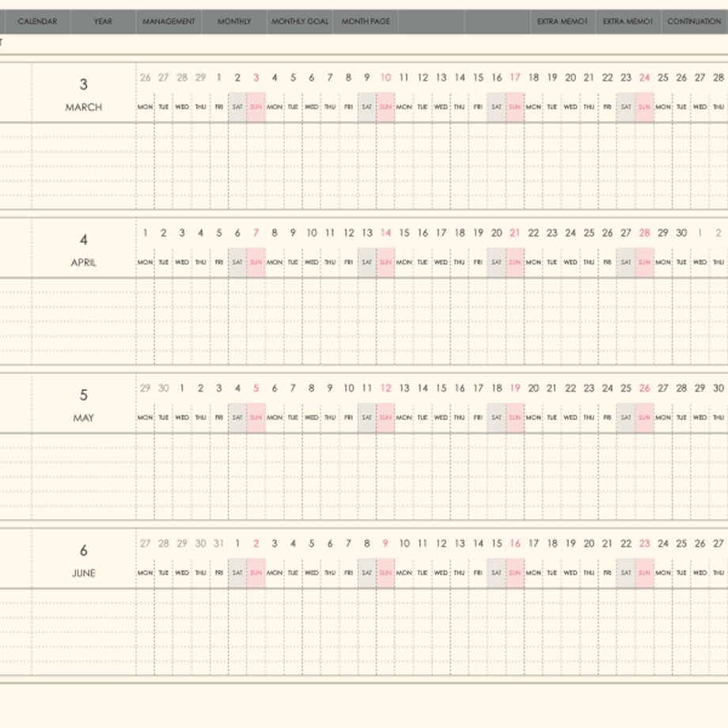This screenshot has width=728, height=728.
Task: Go to the MANAGEMENT tab
Action: [169, 21]
